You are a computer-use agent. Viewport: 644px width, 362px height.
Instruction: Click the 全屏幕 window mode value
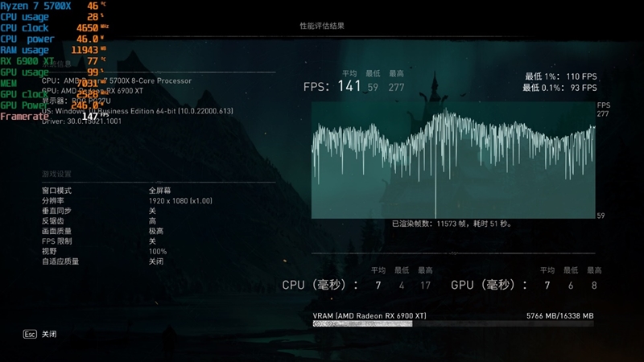(x=159, y=191)
